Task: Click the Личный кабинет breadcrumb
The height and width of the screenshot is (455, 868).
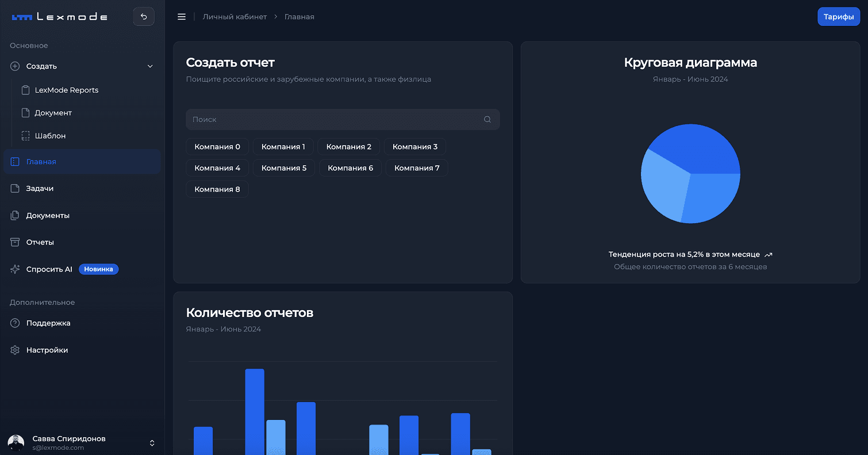Action: coord(235,17)
